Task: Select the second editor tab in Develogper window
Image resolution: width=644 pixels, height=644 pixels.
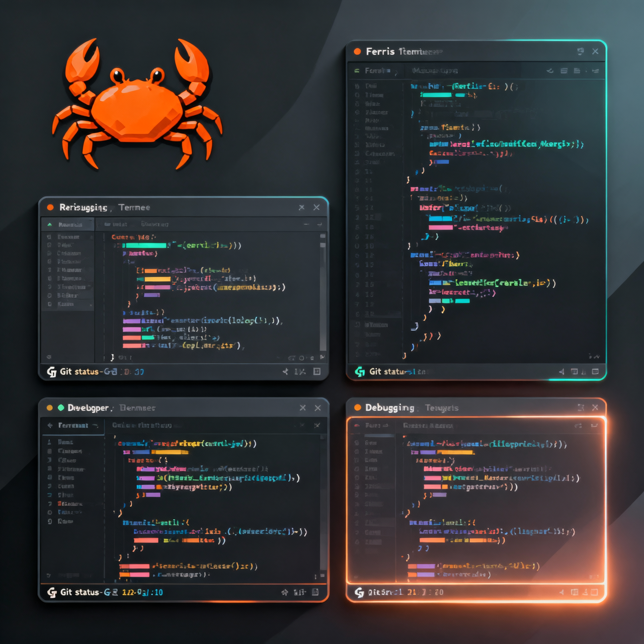Action: (142, 425)
